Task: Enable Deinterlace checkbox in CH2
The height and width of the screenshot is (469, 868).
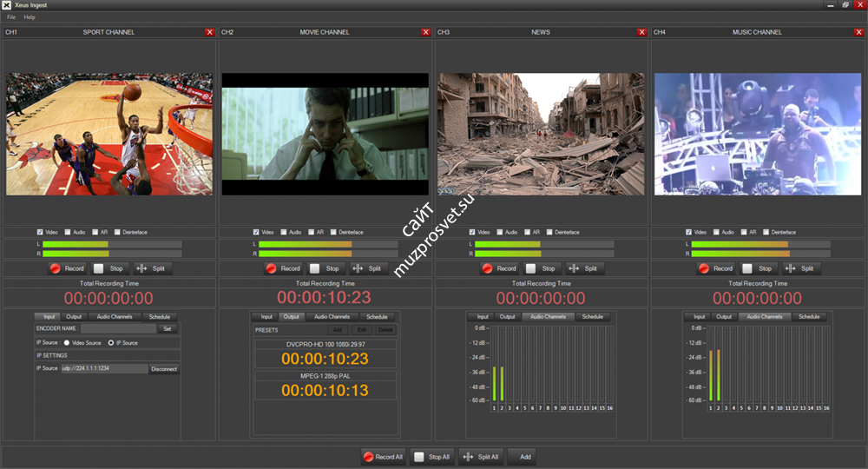Action: point(333,232)
